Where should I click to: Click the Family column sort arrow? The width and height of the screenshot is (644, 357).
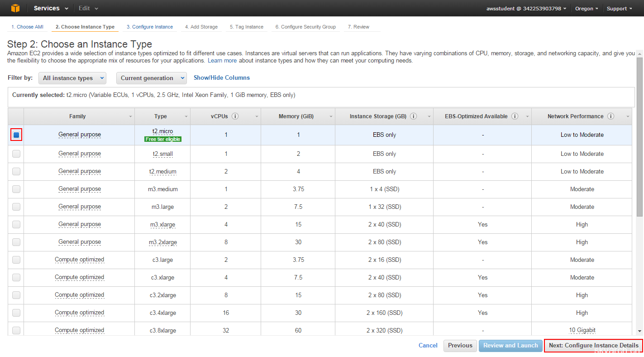click(x=131, y=117)
